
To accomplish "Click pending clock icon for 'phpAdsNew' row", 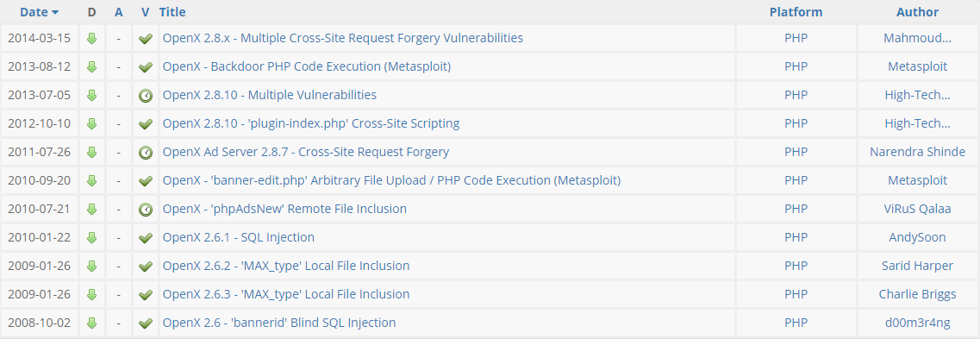I will tap(146, 210).
